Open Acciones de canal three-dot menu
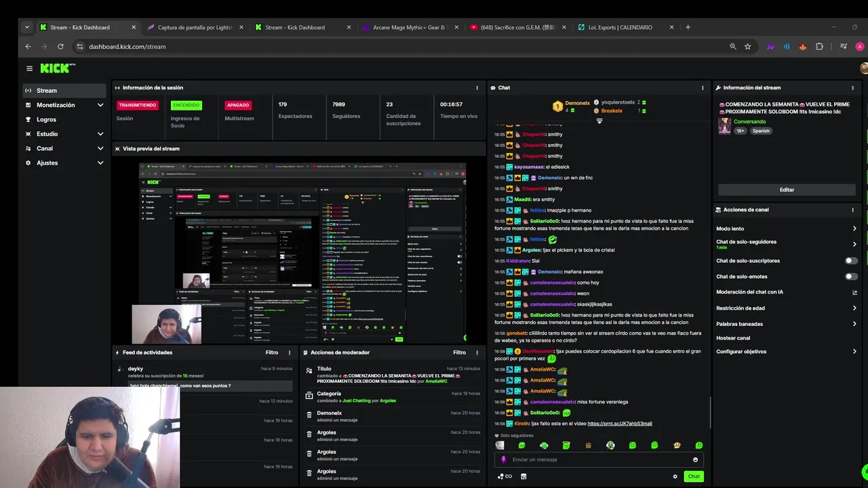 (x=853, y=210)
